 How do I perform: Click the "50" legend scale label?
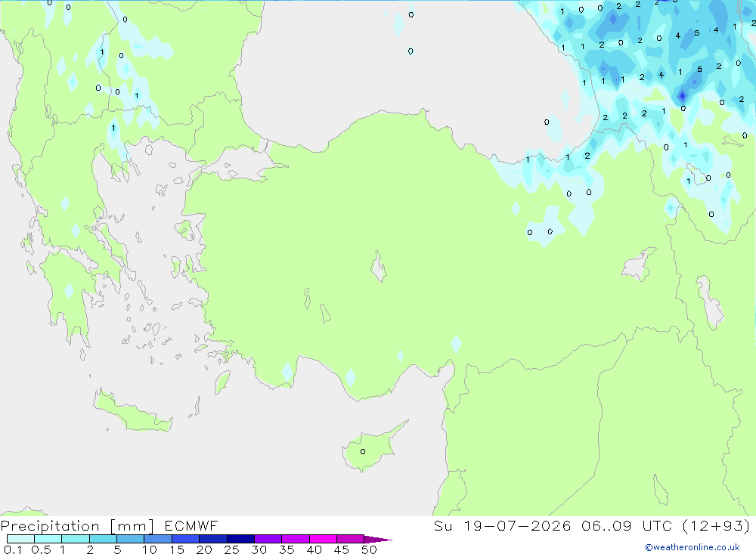(x=370, y=549)
